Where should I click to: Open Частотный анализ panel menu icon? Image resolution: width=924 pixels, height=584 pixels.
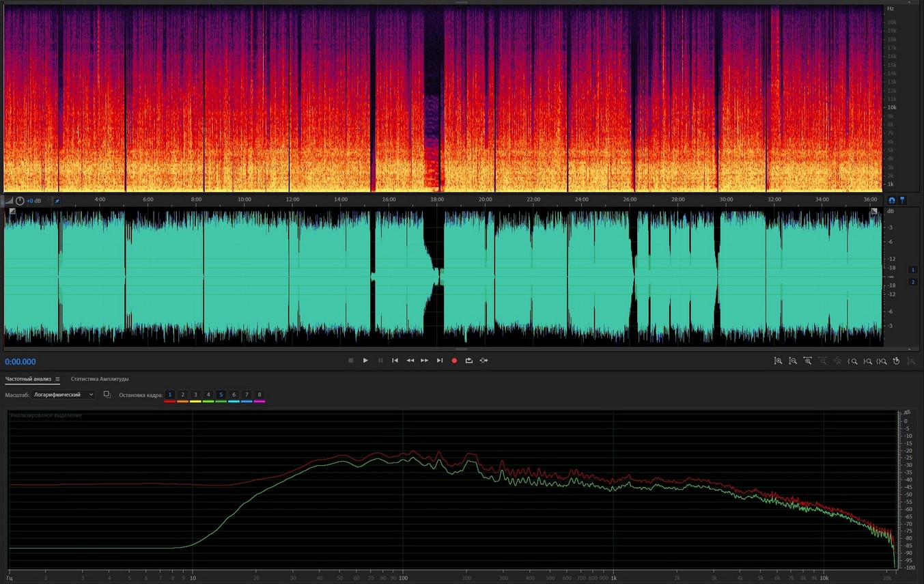pyautogui.click(x=57, y=379)
